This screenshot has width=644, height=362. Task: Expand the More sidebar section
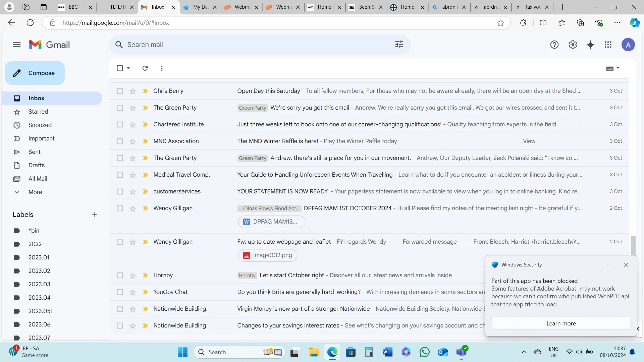click(35, 192)
